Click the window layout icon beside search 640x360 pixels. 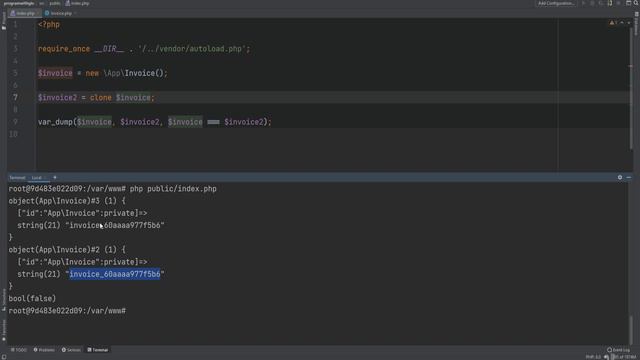(x=628, y=3)
